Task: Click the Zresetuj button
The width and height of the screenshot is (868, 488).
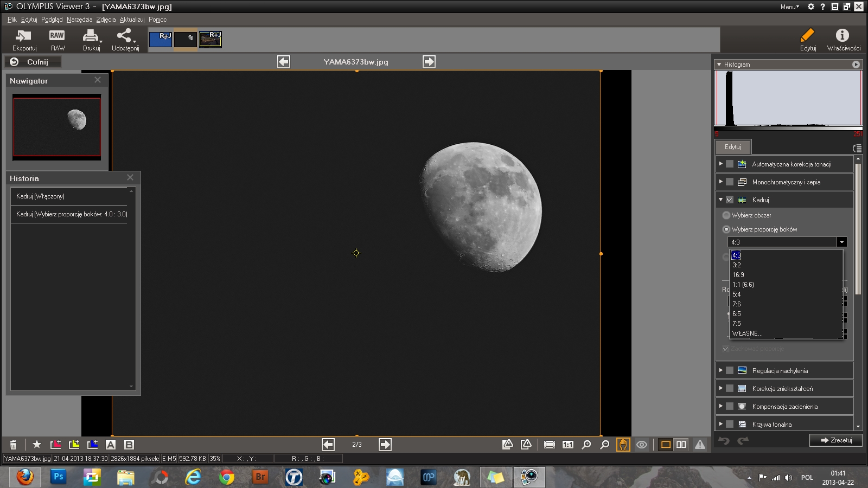Action: coord(836,440)
